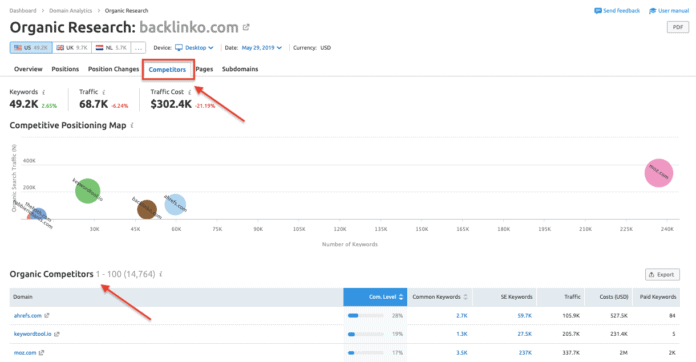This screenshot has height=362, width=696.
Task: Click keywordtool.io SE keywords value 27.5K
Action: 524,334
